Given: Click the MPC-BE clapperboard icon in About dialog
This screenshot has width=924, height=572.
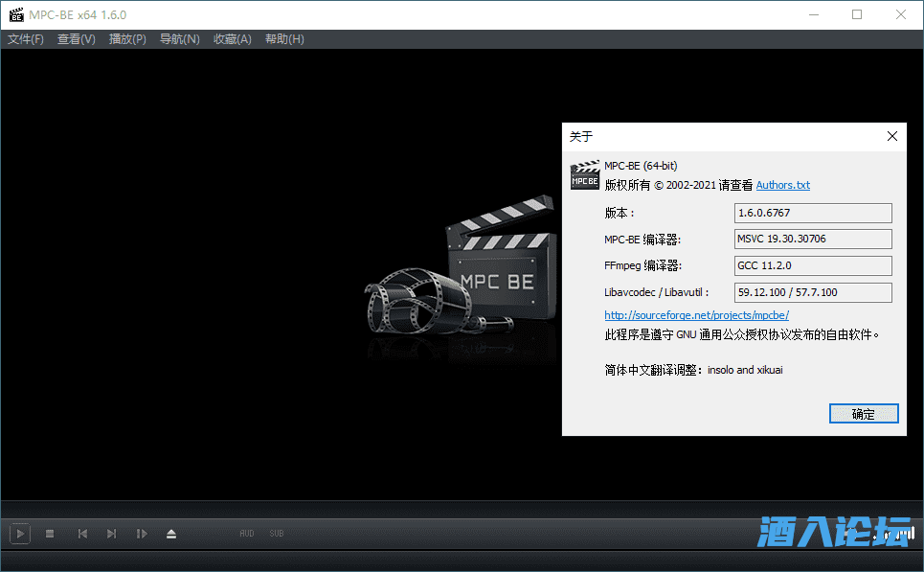Looking at the screenshot, I should (x=585, y=174).
